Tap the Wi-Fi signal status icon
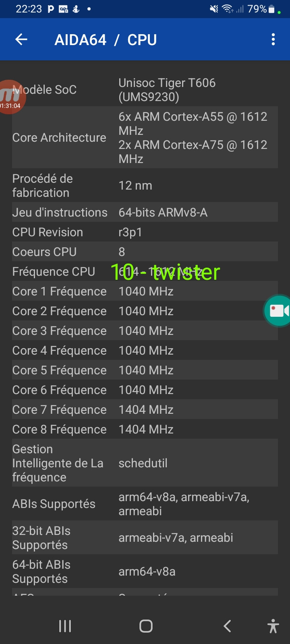The width and height of the screenshot is (290, 644). (x=228, y=9)
